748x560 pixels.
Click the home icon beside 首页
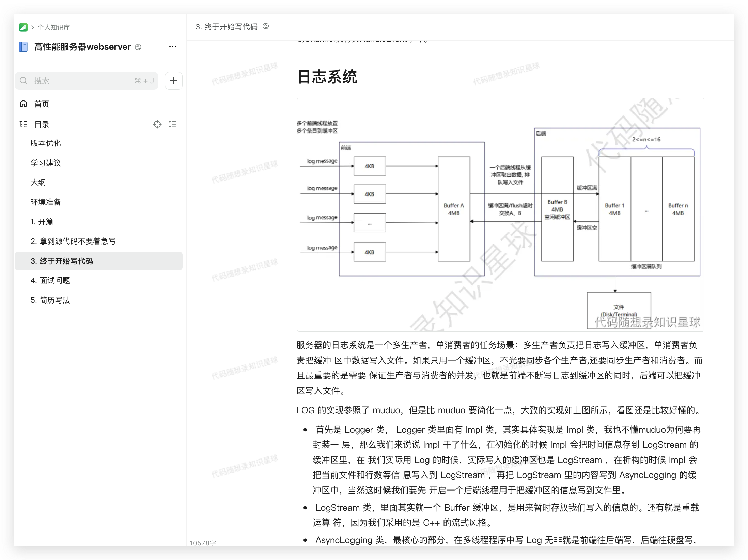23,104
